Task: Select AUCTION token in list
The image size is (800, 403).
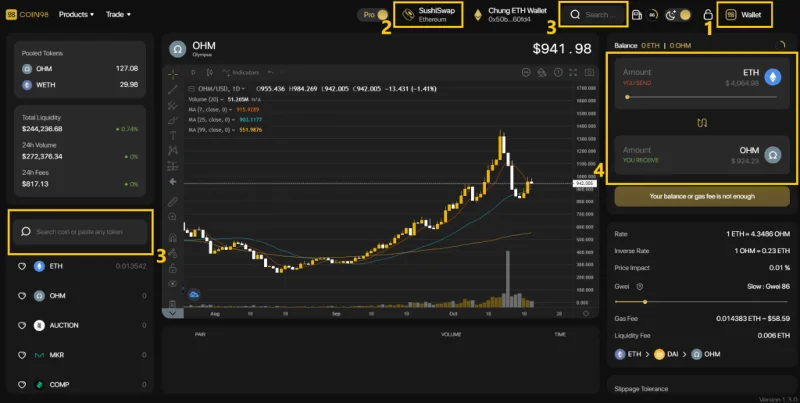Action: pyautogui.click(x=82, y=325)
